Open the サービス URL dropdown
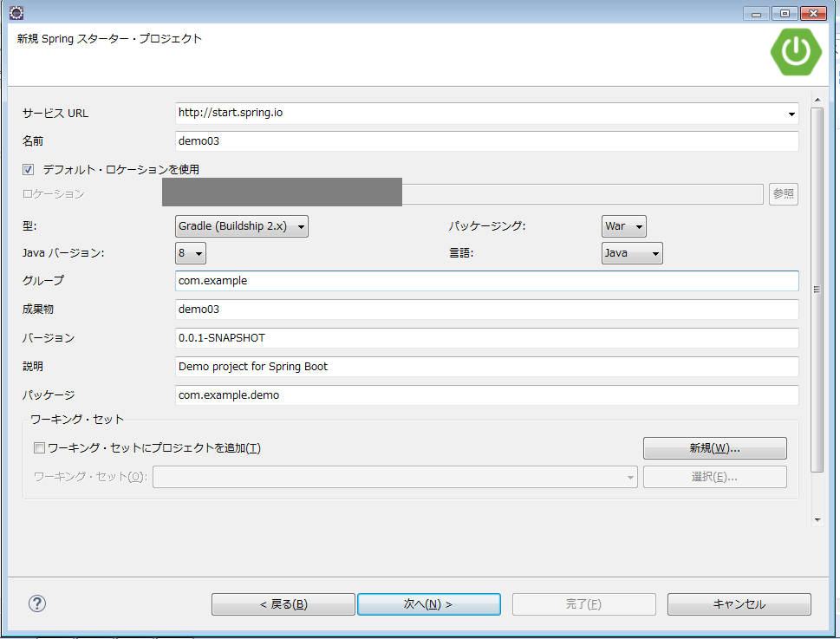 click(x=790, y=114)
